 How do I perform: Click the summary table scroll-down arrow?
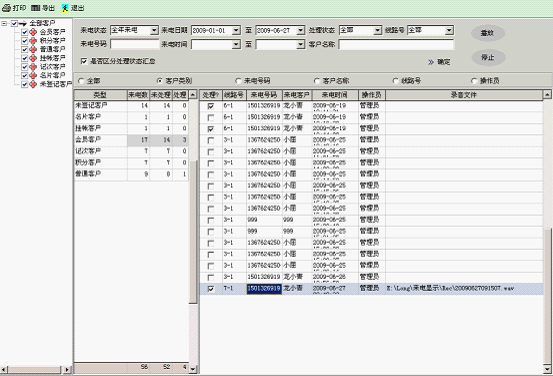tap(193, 369)
